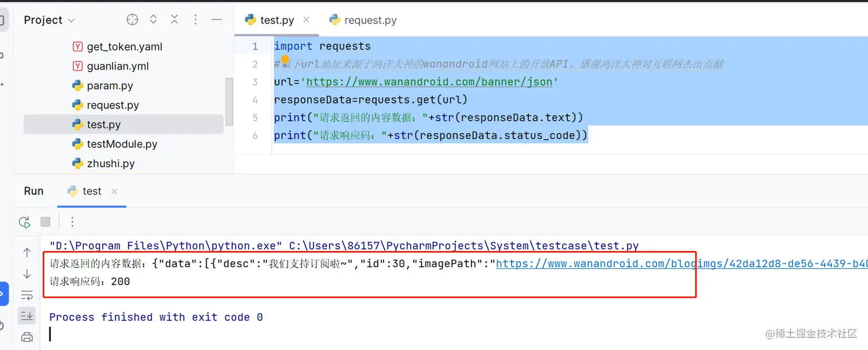Switch to the request.py editor tab

click(363, 20)
